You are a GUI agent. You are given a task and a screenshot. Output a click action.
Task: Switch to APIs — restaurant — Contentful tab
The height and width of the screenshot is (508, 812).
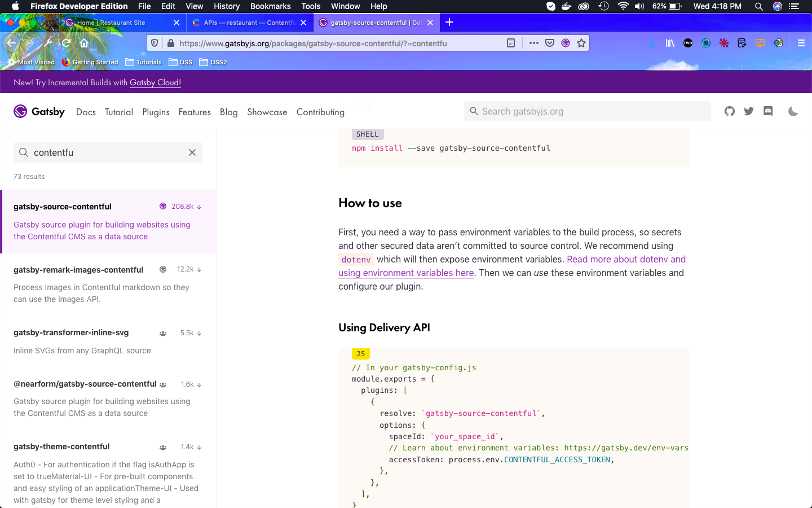coord(249,23)
